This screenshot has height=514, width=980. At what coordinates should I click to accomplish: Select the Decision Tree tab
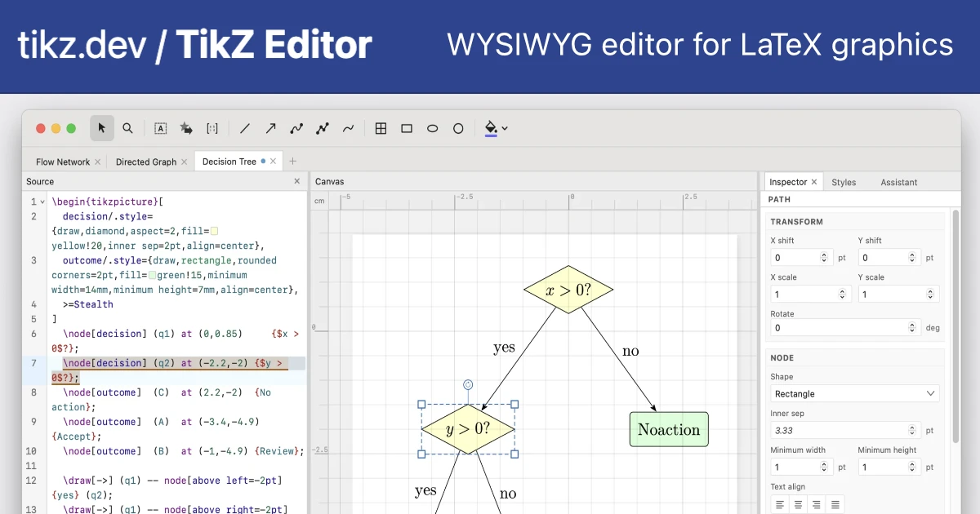pyautogui.click(x=229, y=162)
